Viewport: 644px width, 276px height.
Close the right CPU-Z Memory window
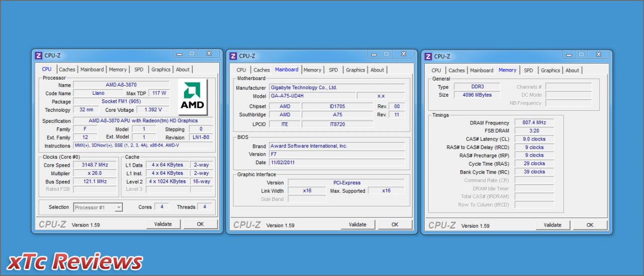click(599, 54)
